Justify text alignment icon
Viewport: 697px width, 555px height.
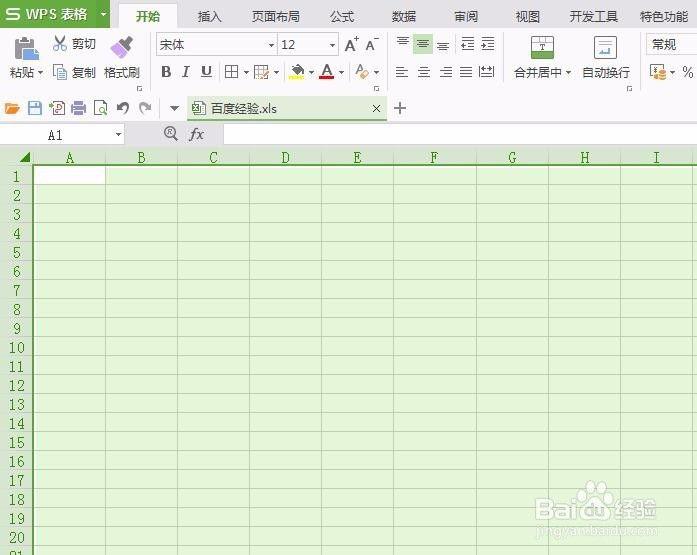tap(466, 72)
